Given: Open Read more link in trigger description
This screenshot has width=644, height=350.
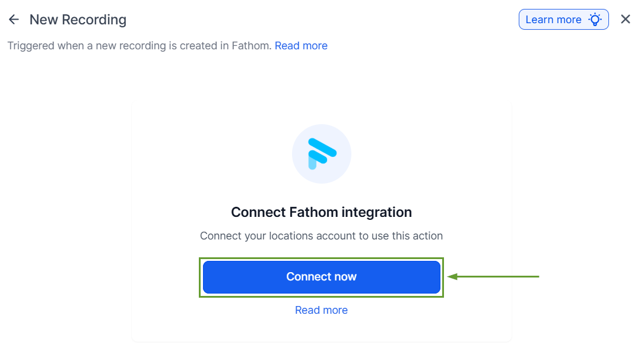Looking at the screenshot, I should pos(301,46).
